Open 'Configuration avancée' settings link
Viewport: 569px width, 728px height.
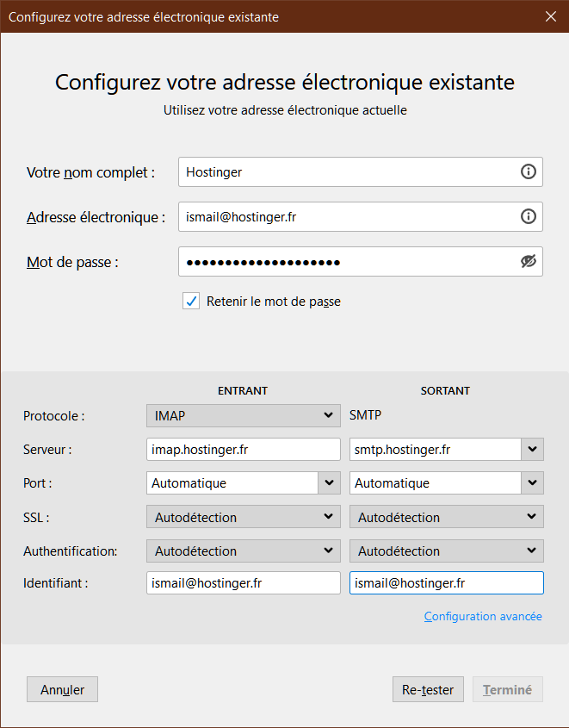tap(482, 616)
